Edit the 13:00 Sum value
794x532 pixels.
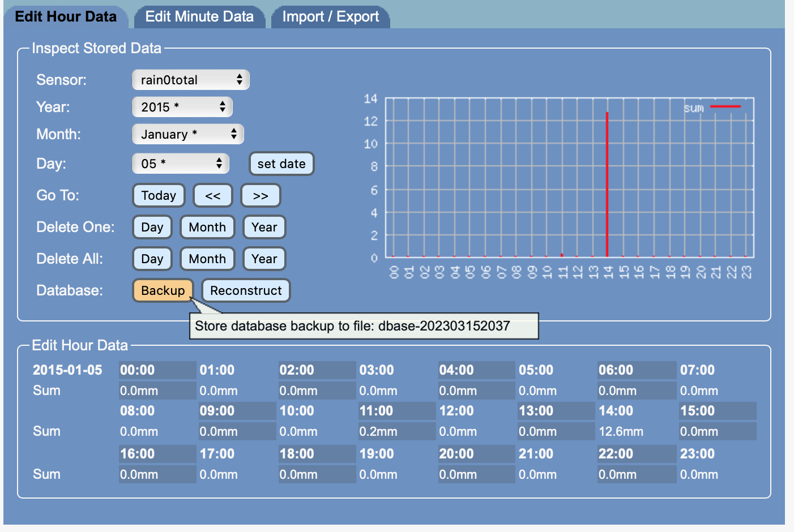[x=556, y=431]
